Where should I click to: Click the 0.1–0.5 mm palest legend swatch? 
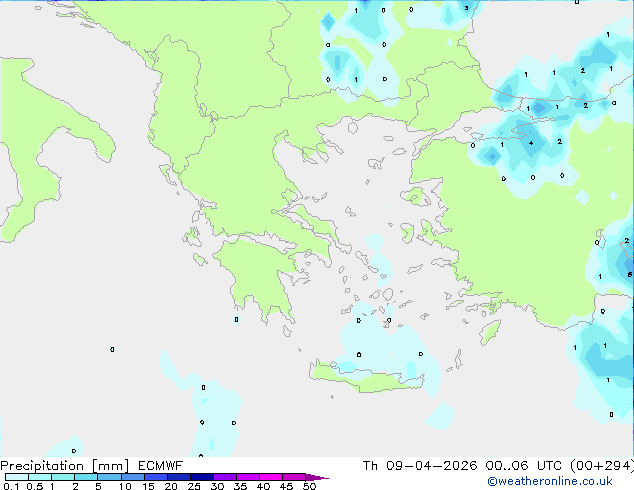click(x=17, y=477)
